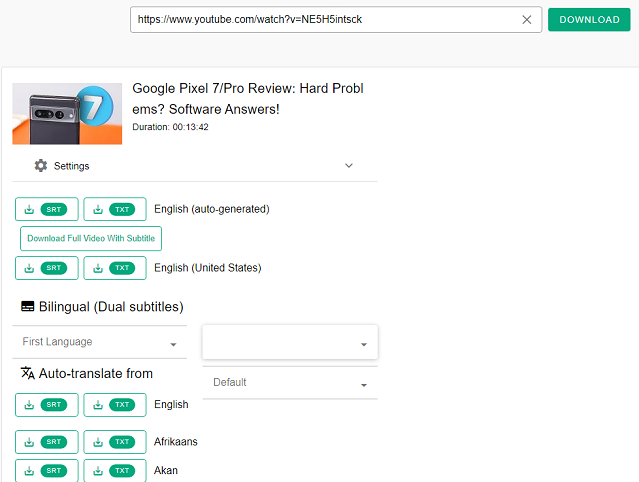Clear the YouTube URL with the X icon
This screenshot has width=639, height=482.
pos(527,20)
